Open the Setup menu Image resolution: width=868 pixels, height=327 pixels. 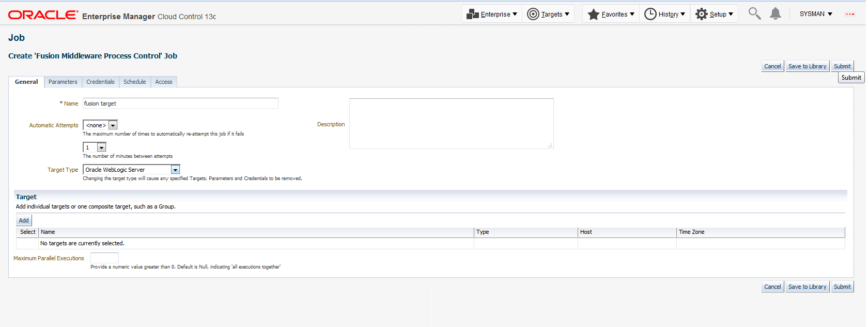pos(714,14)
